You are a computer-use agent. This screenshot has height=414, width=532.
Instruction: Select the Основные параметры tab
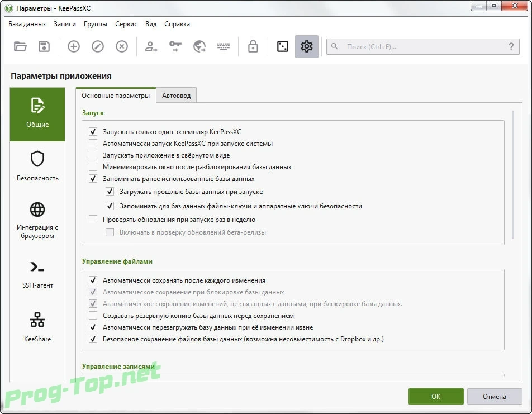point(116,96)
